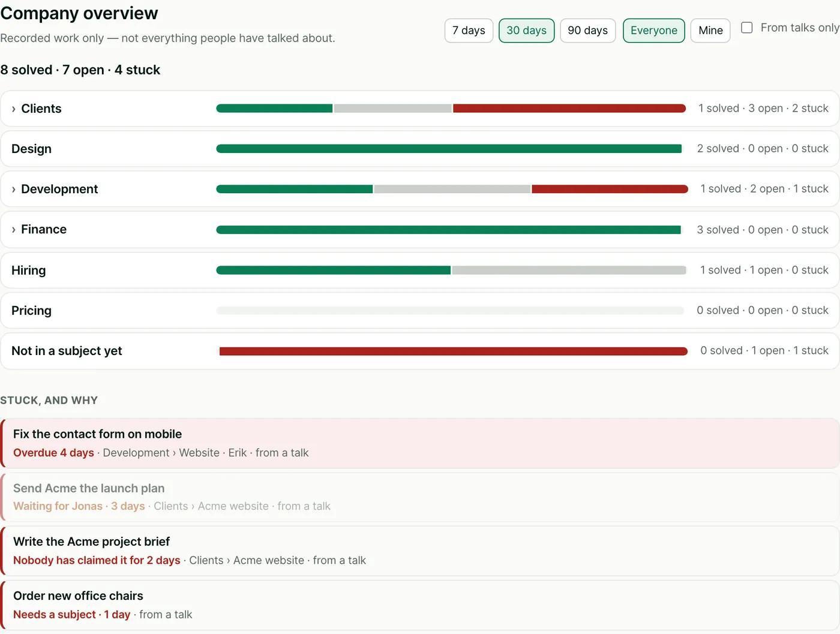Open the Pricing subject row
The image size is (840, 634).
420,311
